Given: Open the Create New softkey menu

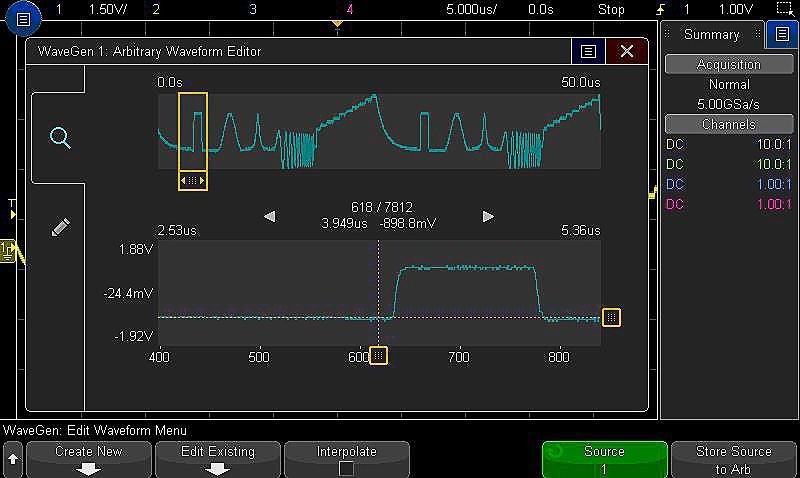Looking at the screenshot, I should pos(89,459).
